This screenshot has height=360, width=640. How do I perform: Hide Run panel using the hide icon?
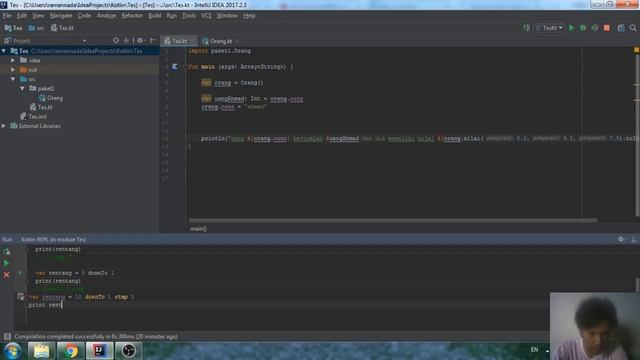coord(634,240)
